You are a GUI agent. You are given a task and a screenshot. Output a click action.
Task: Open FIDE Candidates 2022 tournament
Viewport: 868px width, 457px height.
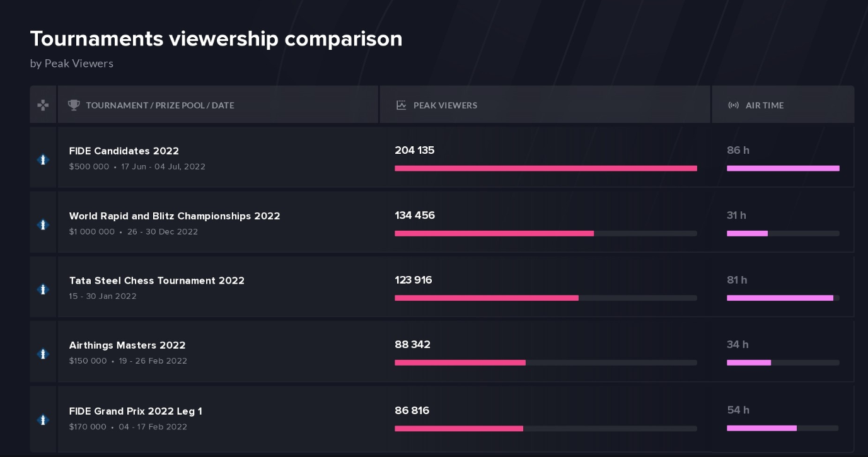(124, 151)
